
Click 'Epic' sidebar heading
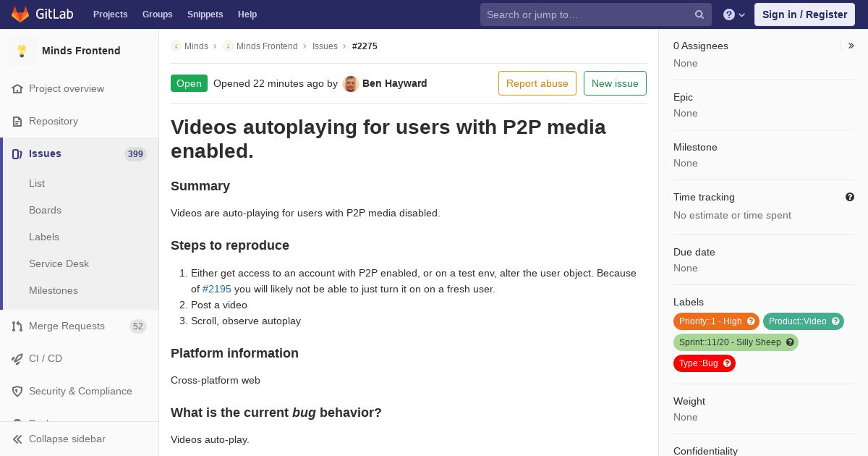683,97
